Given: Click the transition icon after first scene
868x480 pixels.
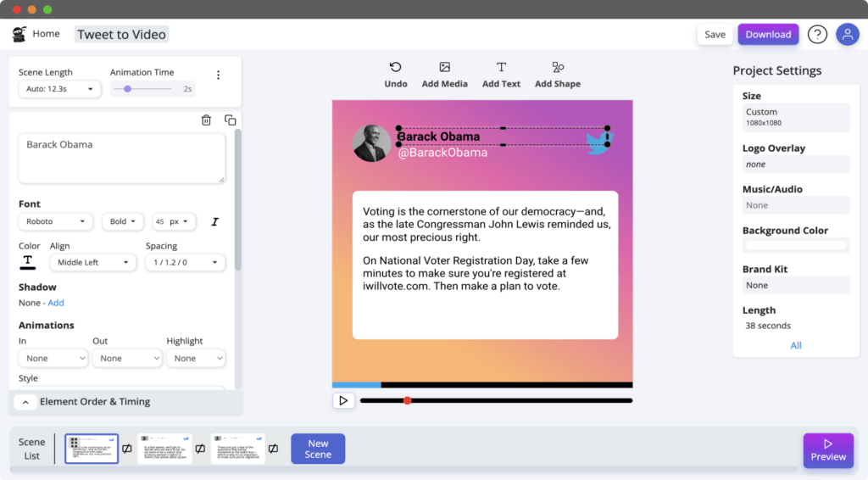Looking at the screenshot, I should [x=127, y=449].
